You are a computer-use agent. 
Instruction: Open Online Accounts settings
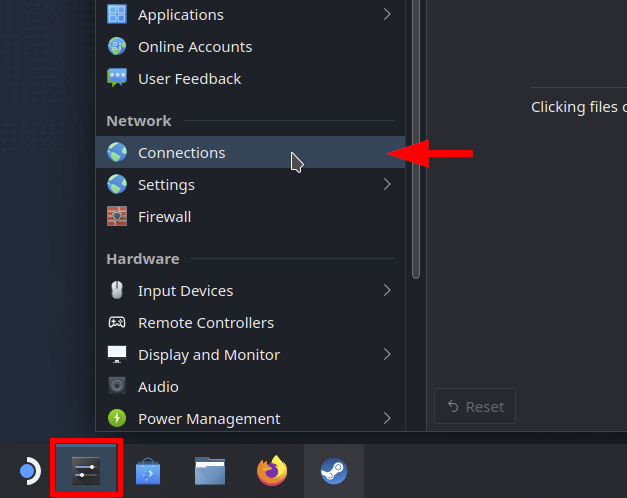coord(250,47)
